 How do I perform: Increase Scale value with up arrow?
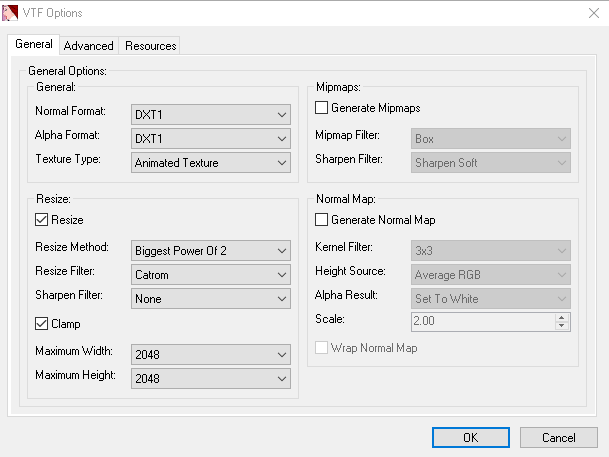click(562, 318)
